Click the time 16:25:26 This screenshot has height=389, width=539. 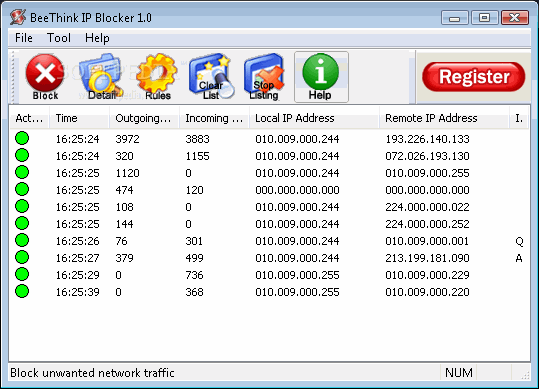pos(78,241)
